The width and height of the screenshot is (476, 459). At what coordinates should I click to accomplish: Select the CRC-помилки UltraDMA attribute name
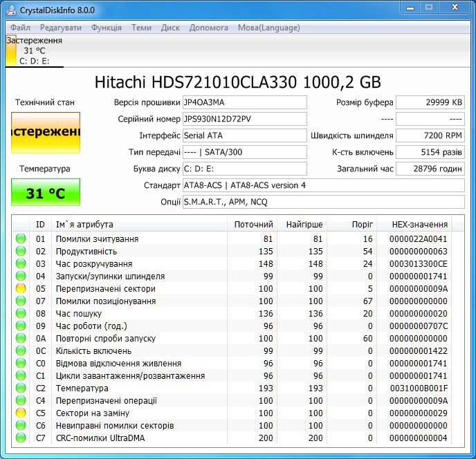[x=100, y=438]
